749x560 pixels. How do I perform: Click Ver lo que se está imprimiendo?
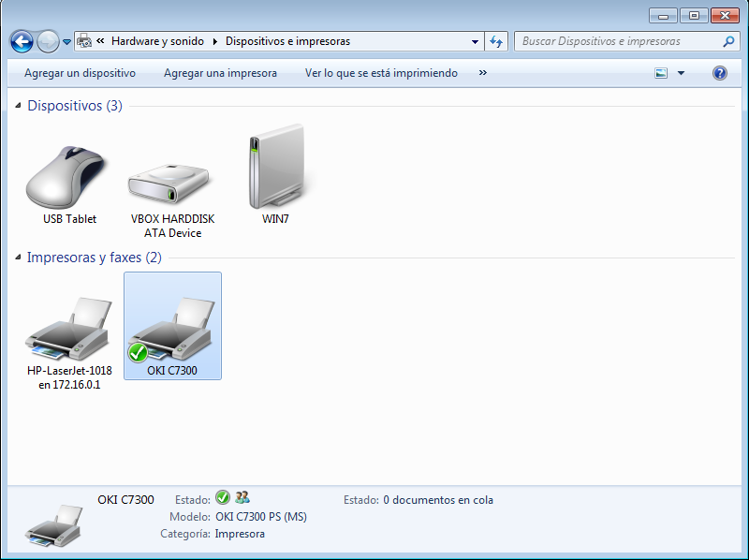pyautogui.click(x=381, y=73)
